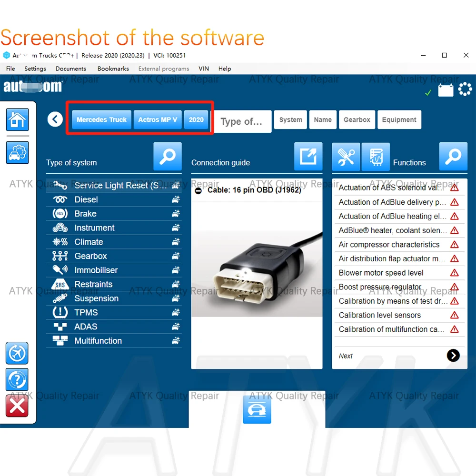Open connection guide in external window
476x476 pixels.
point(308,156)
